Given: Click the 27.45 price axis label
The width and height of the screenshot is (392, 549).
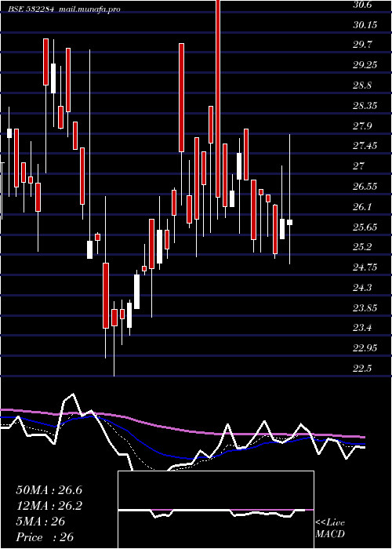Looking at the screenshot, I should [364, 146].
